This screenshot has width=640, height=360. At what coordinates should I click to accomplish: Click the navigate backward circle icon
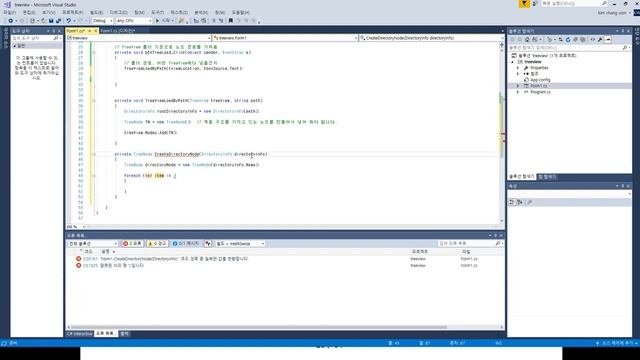11,20
